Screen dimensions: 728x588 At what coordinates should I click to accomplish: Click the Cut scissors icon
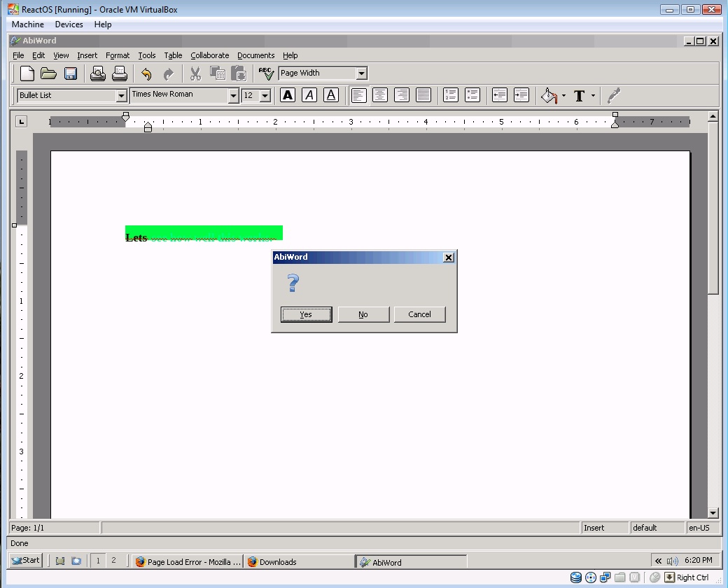(195, 73)
